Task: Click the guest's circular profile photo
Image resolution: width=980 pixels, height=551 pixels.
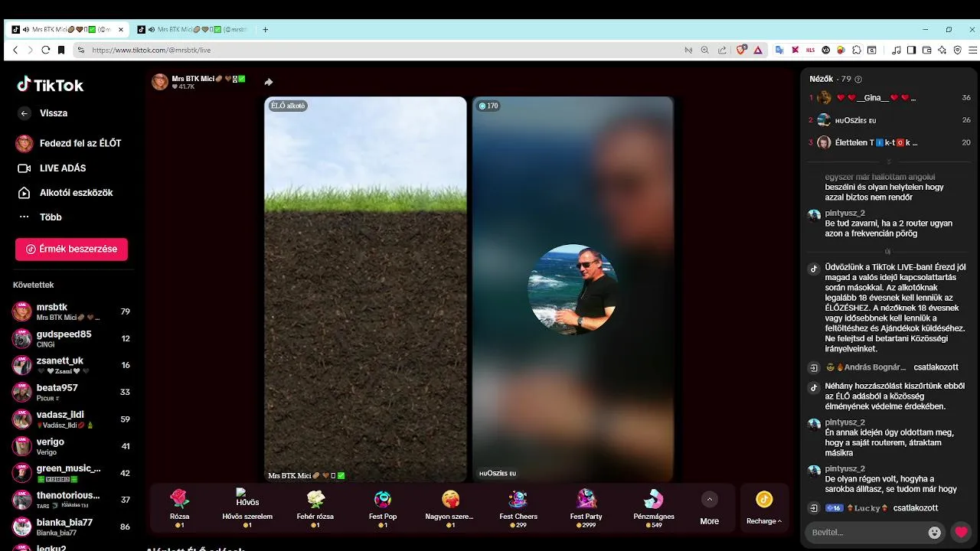Action: pyautogui.click(x=572, y=289)
